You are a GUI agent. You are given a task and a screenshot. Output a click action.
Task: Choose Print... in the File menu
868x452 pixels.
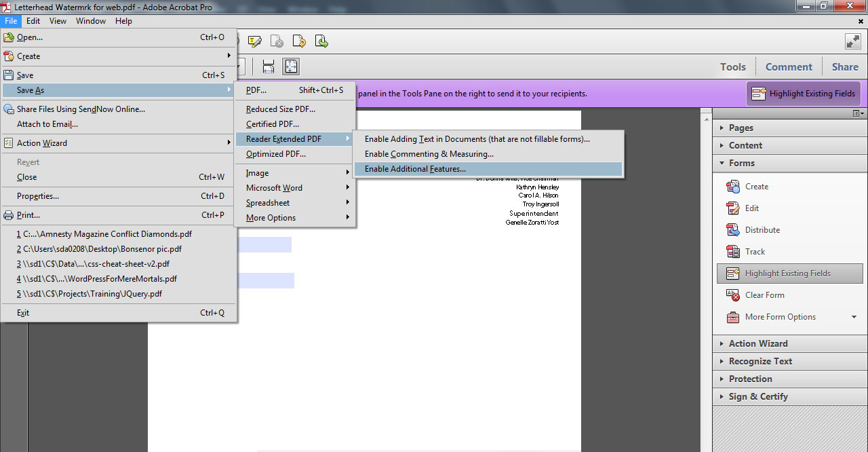pyautogui.click(x=119, y=215)
